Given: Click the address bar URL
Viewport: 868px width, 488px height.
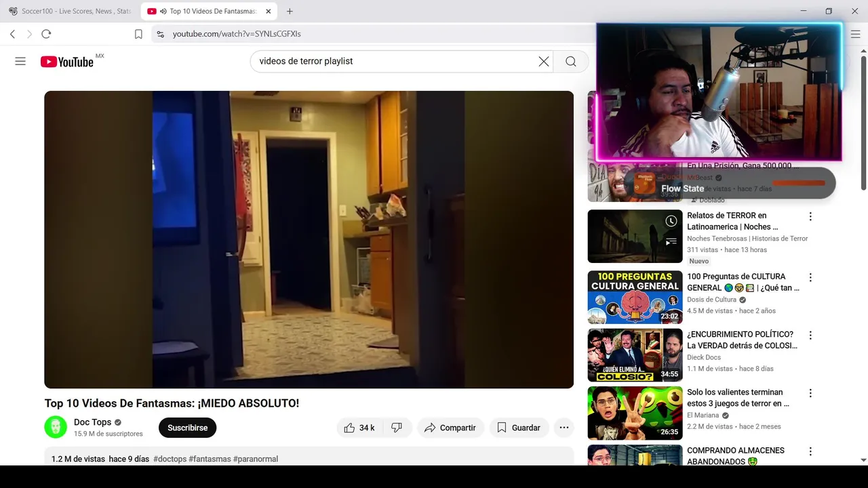Looking at the screenshot, I should (x=237, y=34).
